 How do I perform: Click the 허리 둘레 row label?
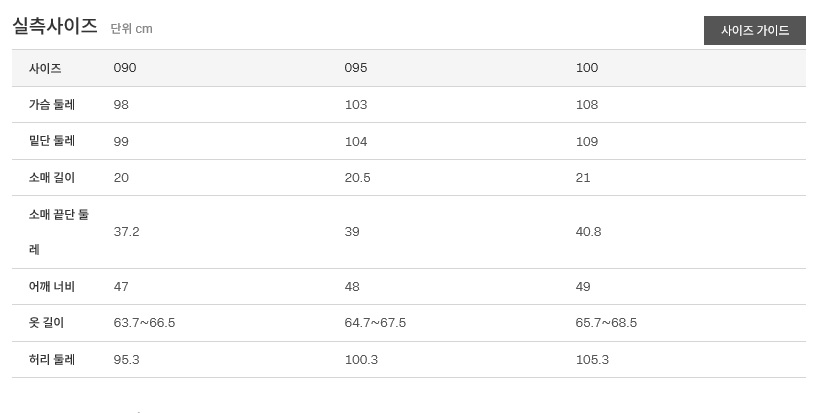click(52, 360)
